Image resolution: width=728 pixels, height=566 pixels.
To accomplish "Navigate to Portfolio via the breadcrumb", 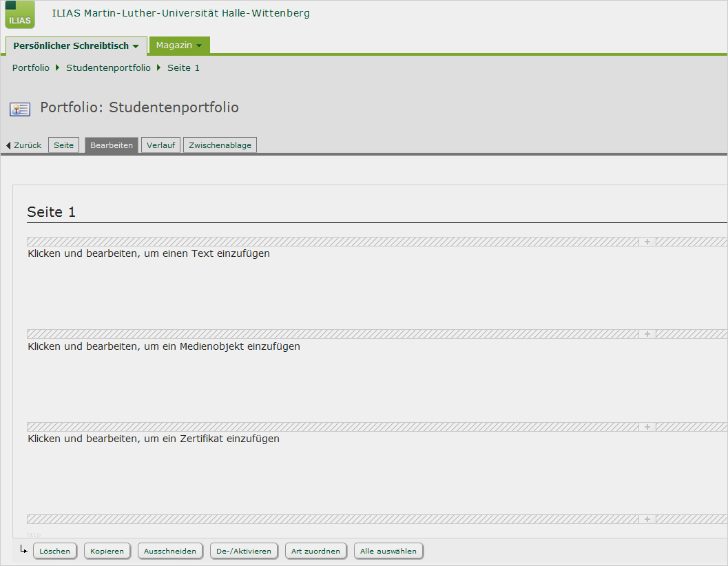I will point(30,67).
